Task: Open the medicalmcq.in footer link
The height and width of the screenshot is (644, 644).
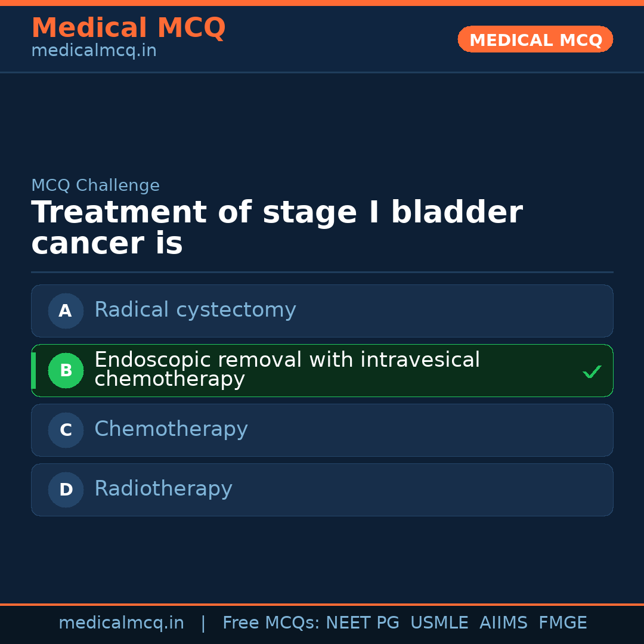Action: tap(121, 623)
